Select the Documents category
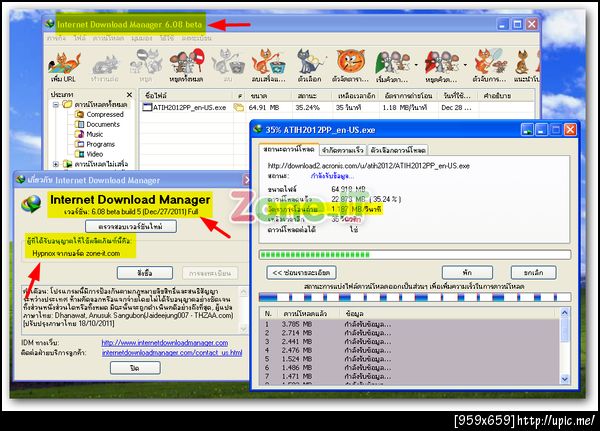600x431 pixels. click(x=103, y=124)
